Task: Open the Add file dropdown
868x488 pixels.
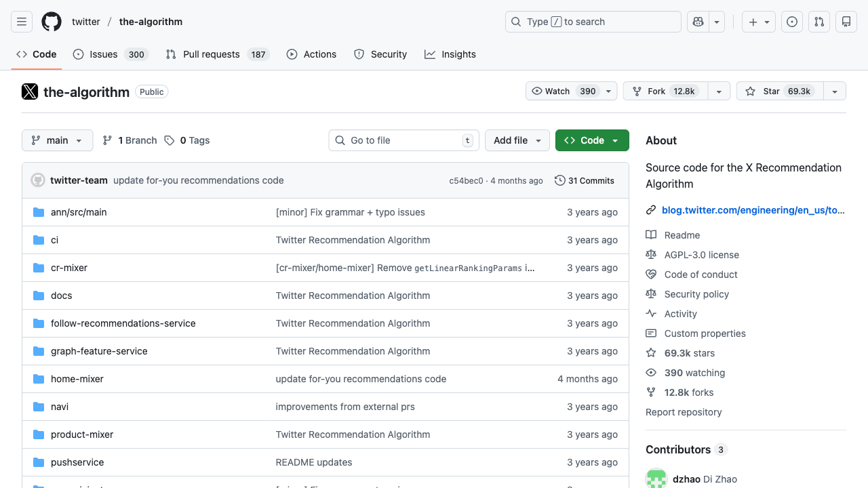Action: 517,140
